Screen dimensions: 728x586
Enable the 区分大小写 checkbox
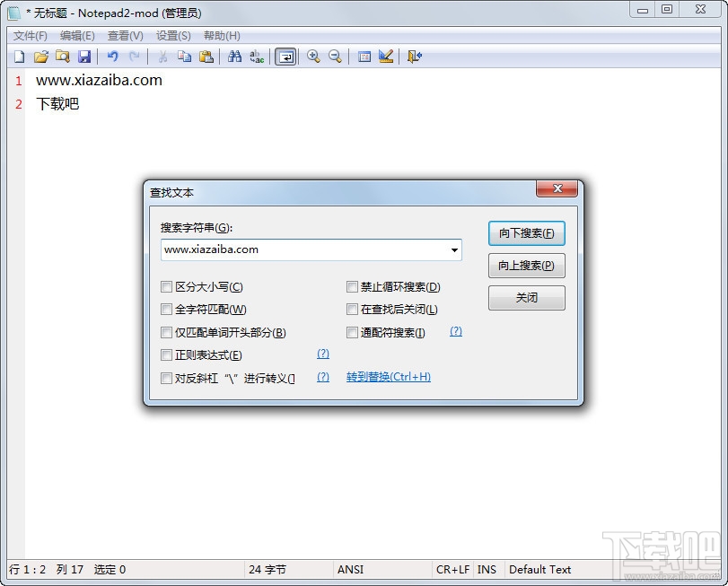(166, 286)
